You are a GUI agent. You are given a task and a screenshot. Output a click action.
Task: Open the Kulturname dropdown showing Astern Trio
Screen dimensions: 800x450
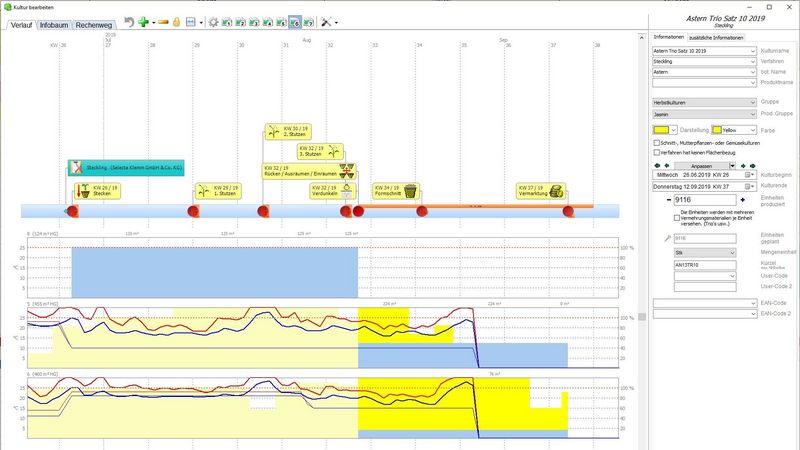click(x=703, y=50)
